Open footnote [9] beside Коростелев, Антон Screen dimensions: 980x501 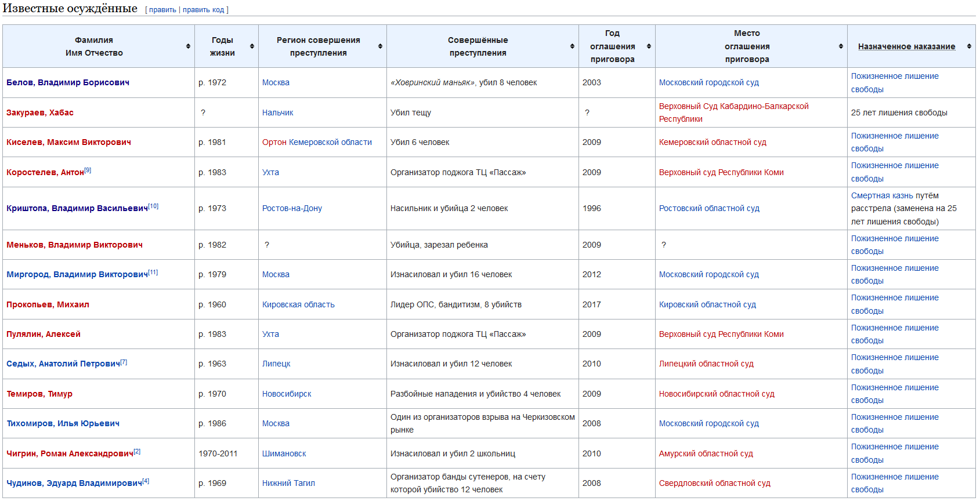pos(88,170)
